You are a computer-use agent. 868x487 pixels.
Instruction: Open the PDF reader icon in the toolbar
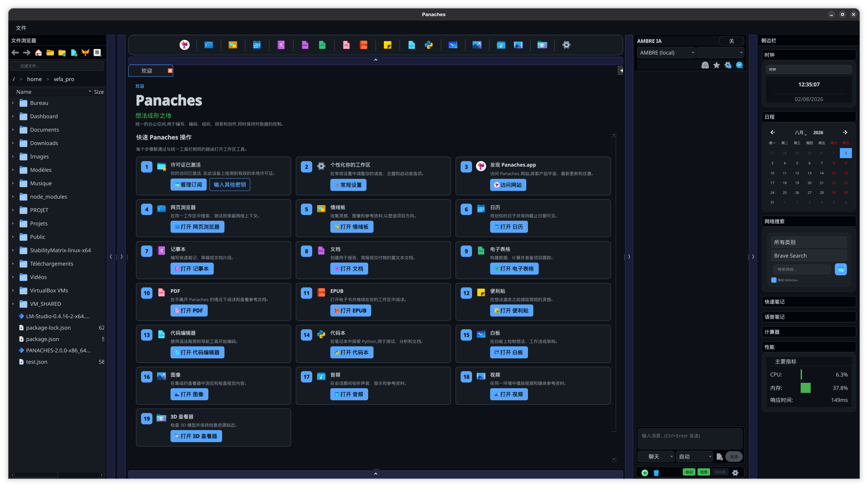click(346, 45)
